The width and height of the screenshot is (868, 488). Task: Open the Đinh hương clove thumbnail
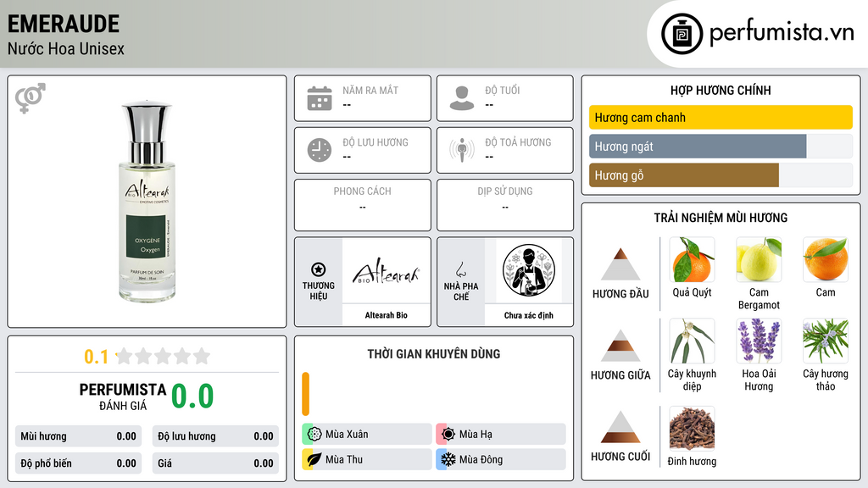[692, 428]
